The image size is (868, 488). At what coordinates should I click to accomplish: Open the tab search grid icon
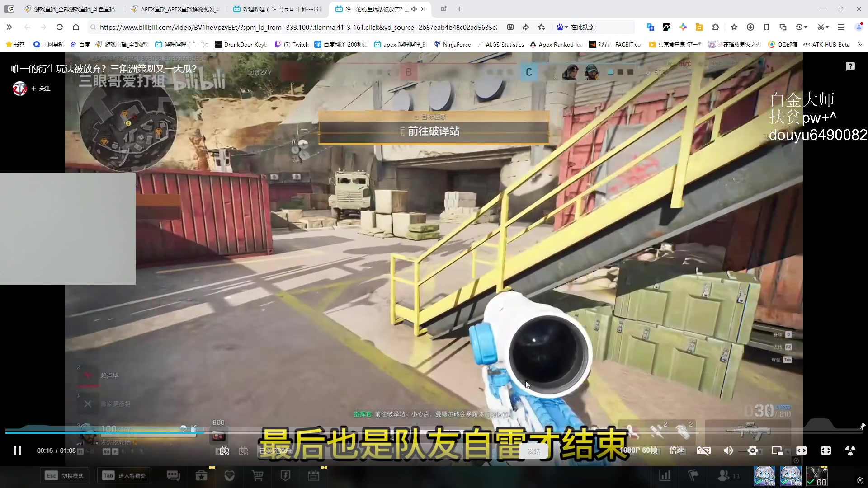tap(443, 9)
